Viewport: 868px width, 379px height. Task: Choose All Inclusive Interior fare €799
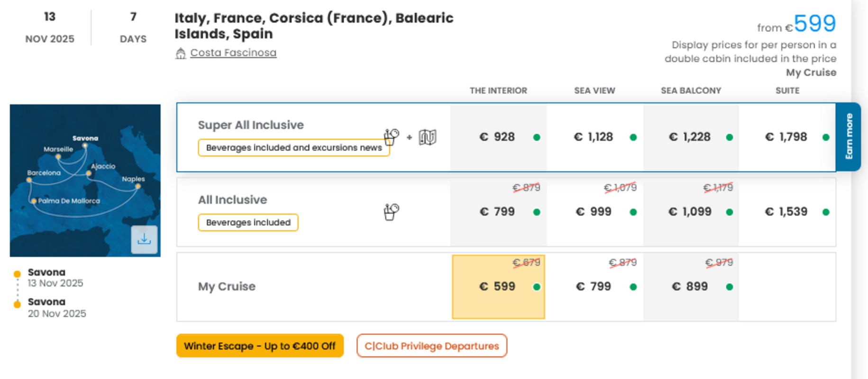pyautogui.click(x=498, y=212)
